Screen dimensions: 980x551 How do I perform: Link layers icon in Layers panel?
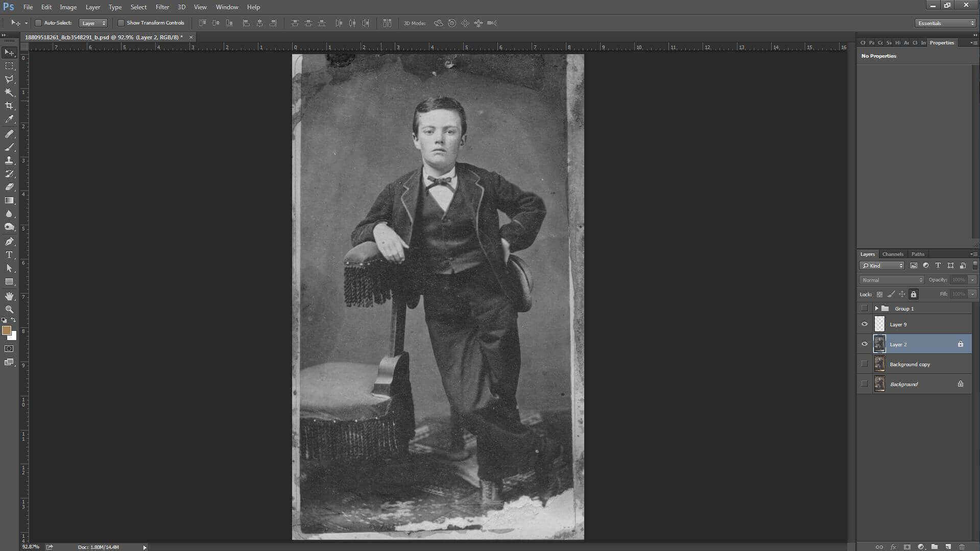(879, 547)
